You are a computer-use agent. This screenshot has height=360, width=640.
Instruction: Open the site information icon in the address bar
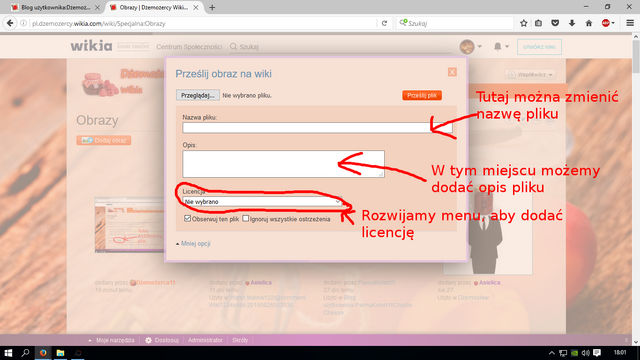(x=23, y=23)
